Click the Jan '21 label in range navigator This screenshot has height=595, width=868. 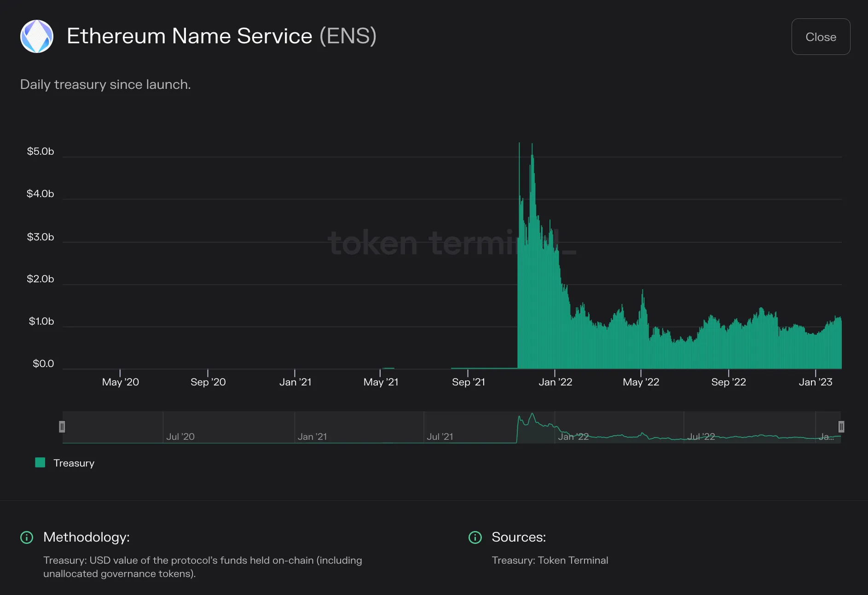pos(312,437)
